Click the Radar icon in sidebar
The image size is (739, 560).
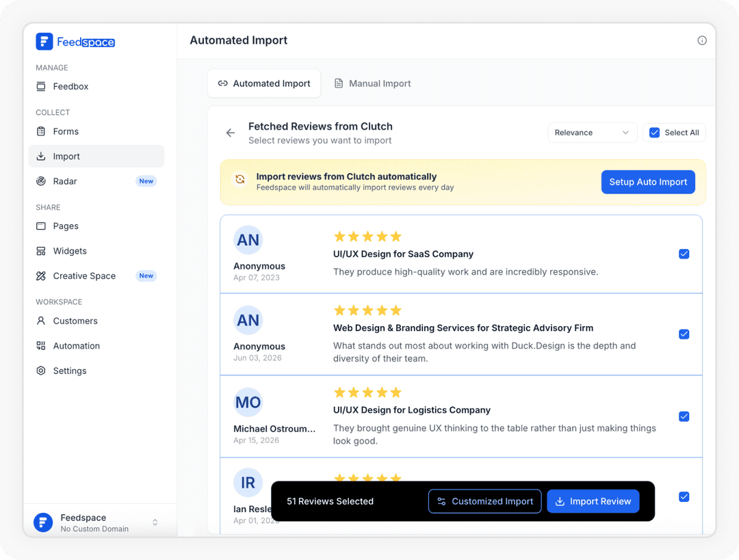(x=41, y=181)
